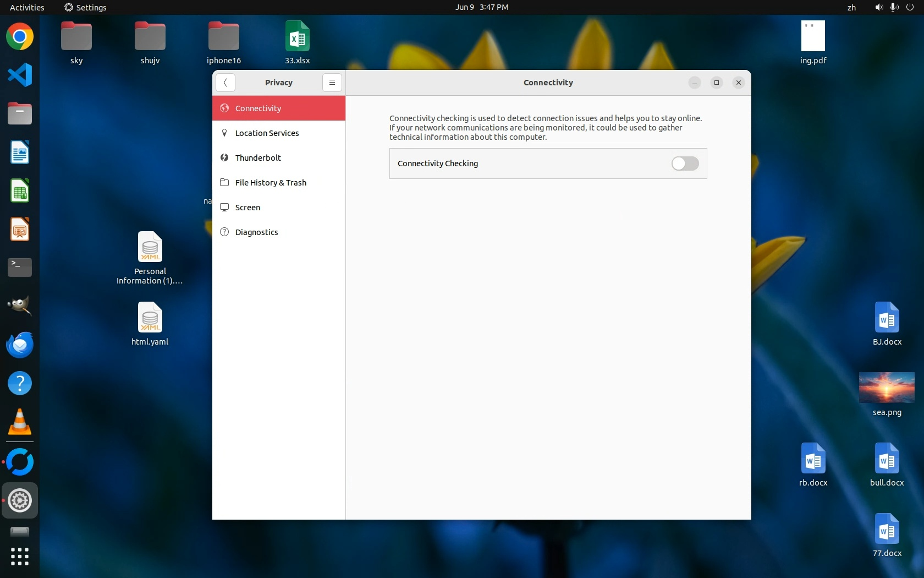This screenshot has height=578, width=924.
Task: Launch Thunderbird mail from the dock
Action: pyautogui.click(x=20, y=345)
